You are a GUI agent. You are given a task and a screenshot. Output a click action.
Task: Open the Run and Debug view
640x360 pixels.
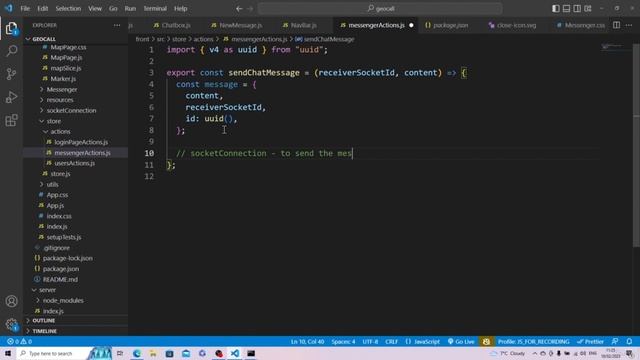pyautogui.click(x=11, y=97)
